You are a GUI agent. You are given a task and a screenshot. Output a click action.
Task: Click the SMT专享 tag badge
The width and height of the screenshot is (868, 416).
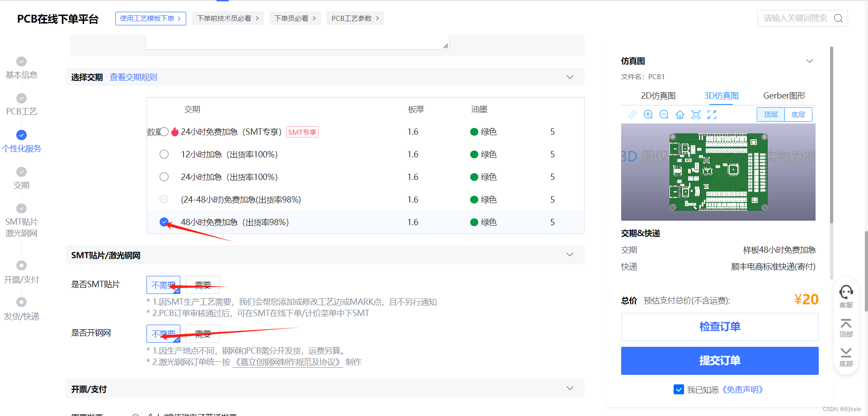(x=302, y=132)
